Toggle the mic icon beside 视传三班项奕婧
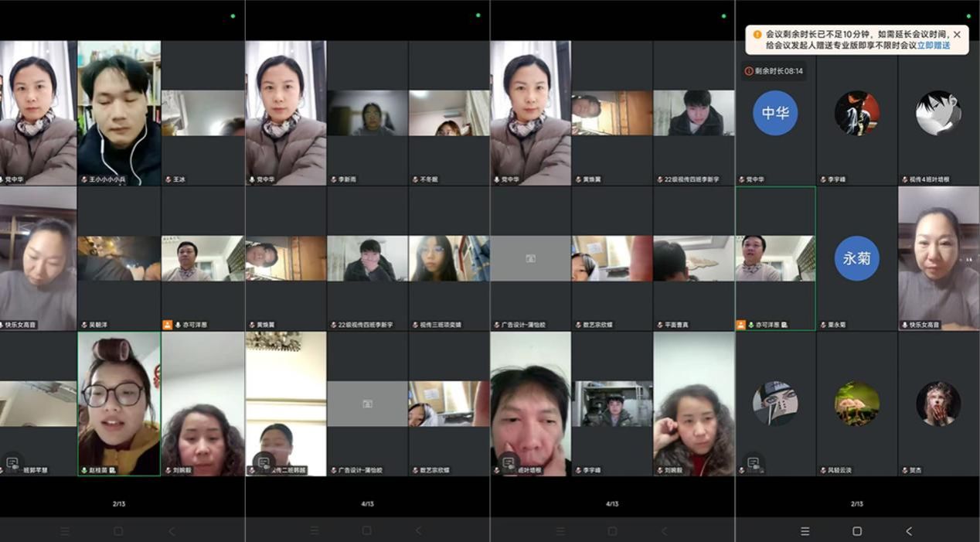This screenshot has height=542, width=980. point(413,325)
